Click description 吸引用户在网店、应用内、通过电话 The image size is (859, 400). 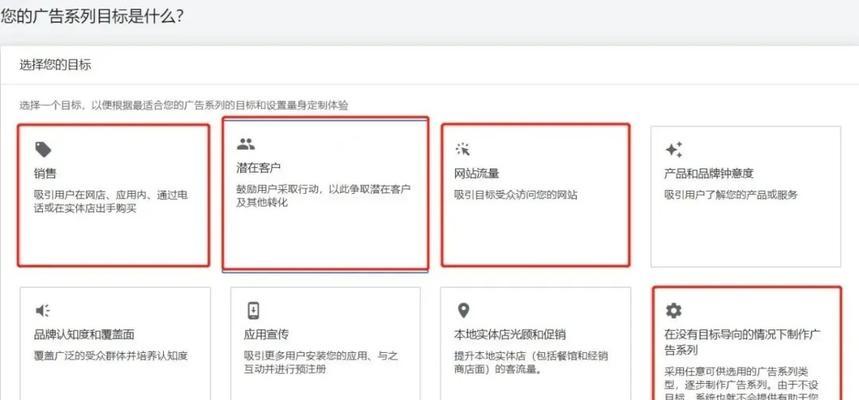111,202
